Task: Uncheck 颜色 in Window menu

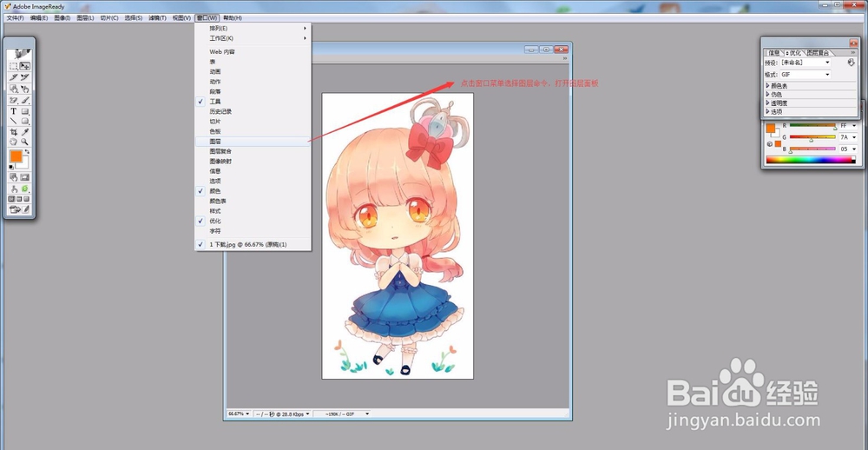Action: (x=253, y=190)
